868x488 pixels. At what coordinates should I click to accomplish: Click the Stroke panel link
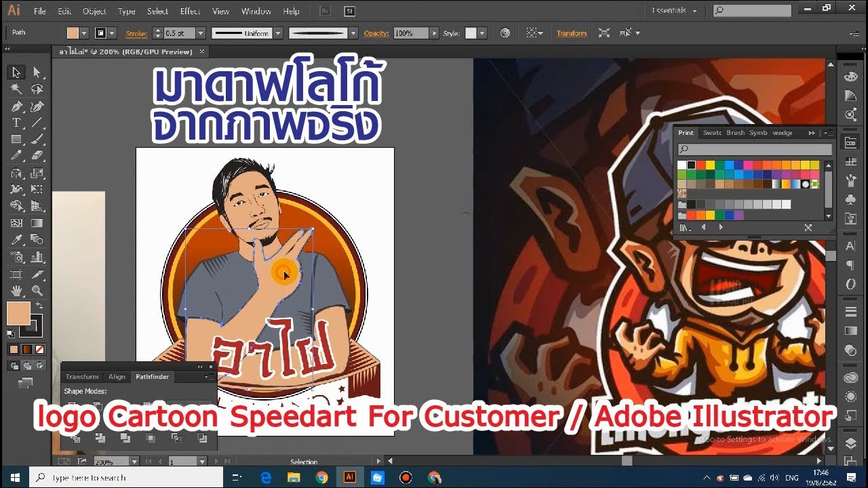point(136,33)
